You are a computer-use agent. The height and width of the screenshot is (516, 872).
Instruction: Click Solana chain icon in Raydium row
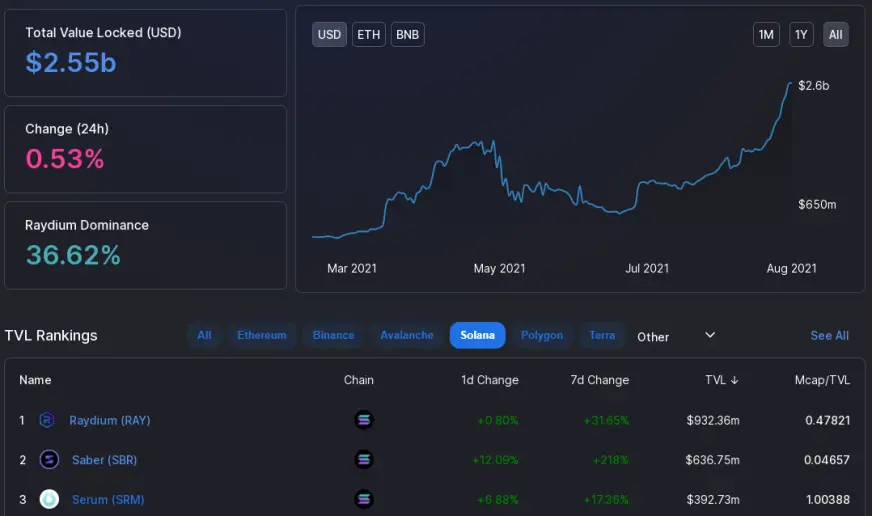(x=364, y=420)
